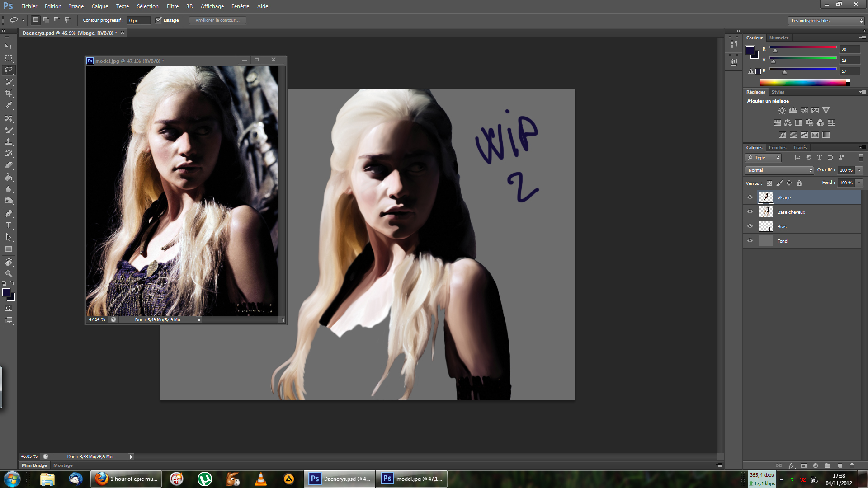This screenshot has height=488, width=868.
Task: Select the Rectangle shape tool
Action: click(9, 249)
